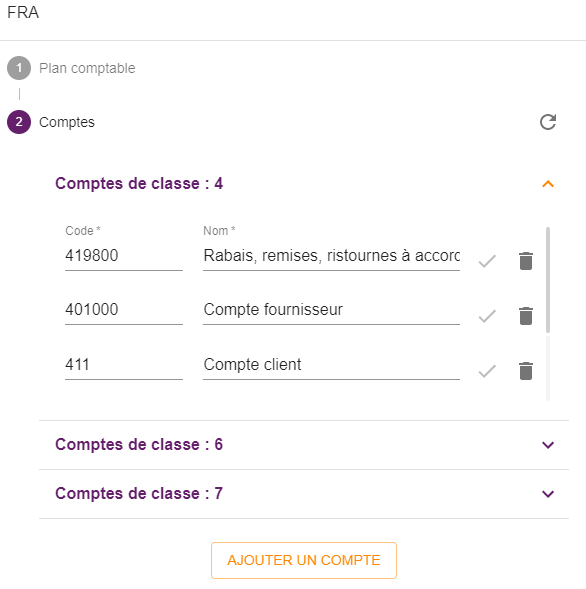Expand Comptes de classe 6 chevron
The width and height of the screenshot is (586, 589).
coord(548,445)
